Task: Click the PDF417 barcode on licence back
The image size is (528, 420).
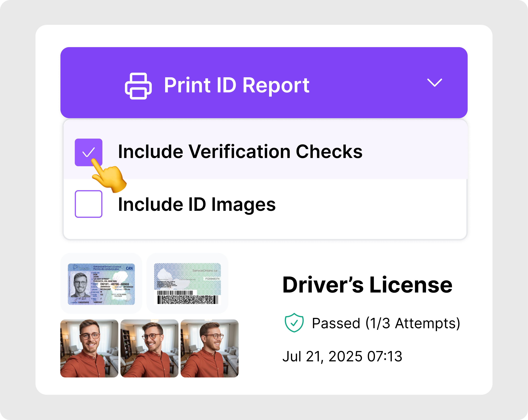Action: [188, 300]
